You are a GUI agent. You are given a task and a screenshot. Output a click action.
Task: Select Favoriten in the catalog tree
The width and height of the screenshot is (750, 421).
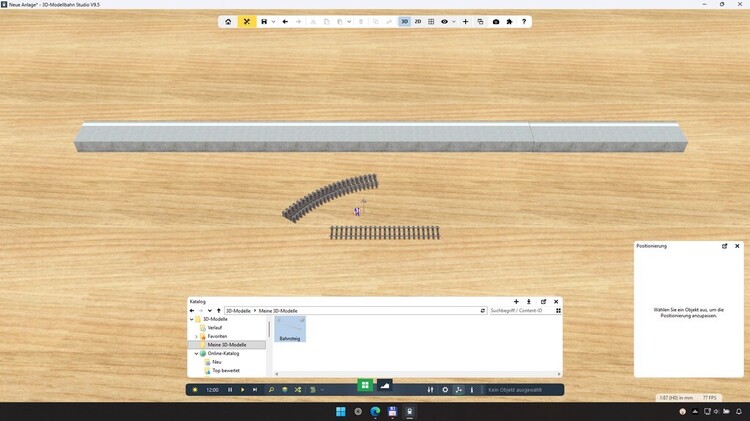click(217, 336)
